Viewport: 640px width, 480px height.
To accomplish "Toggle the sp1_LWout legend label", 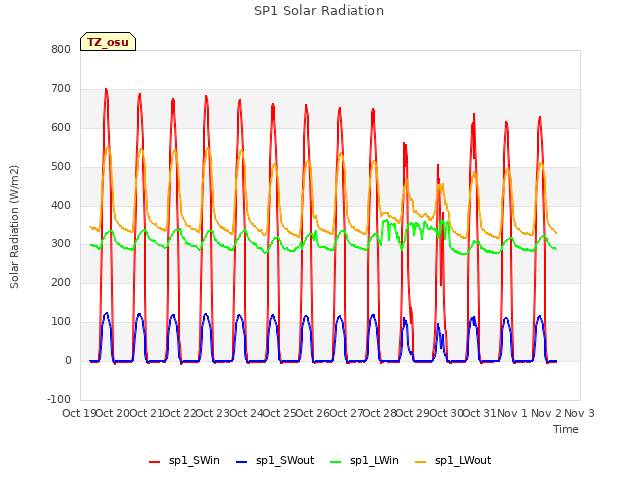I will click(463, 461).
